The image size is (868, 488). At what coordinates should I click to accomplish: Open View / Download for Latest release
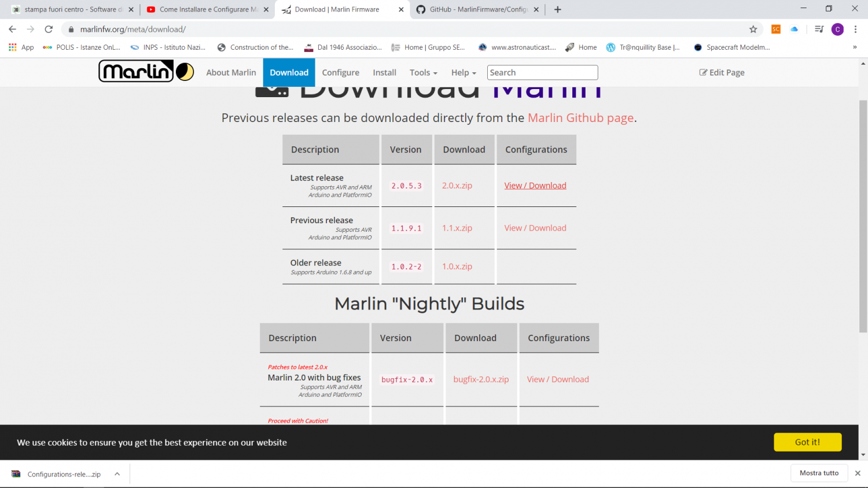click(535, 186)
